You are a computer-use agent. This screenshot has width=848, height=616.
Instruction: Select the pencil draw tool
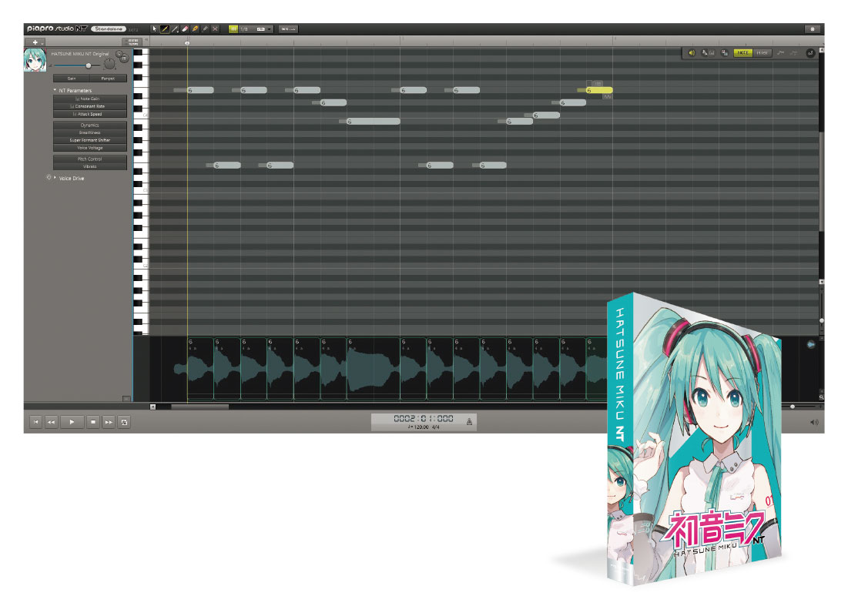165,28
